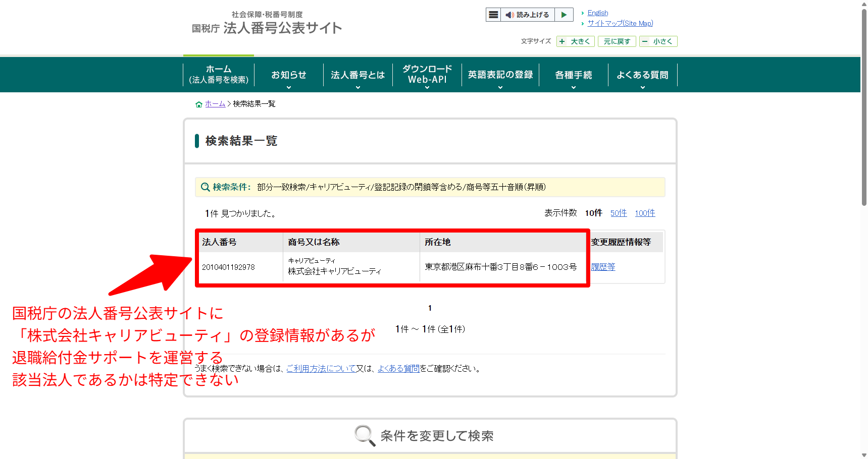Expand the 法人番号とは menu
Image resolution: width=868 pixels, height=459 pixels.
click(x=358, y=75)
